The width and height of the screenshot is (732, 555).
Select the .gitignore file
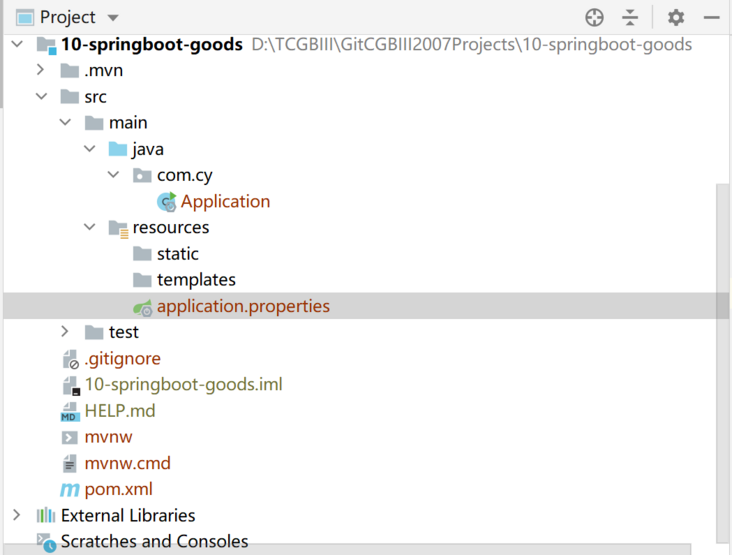click(122, 358)
